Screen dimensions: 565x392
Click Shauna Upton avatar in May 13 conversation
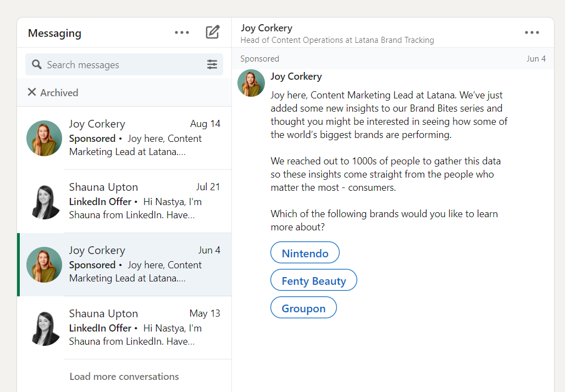point(45,328)
